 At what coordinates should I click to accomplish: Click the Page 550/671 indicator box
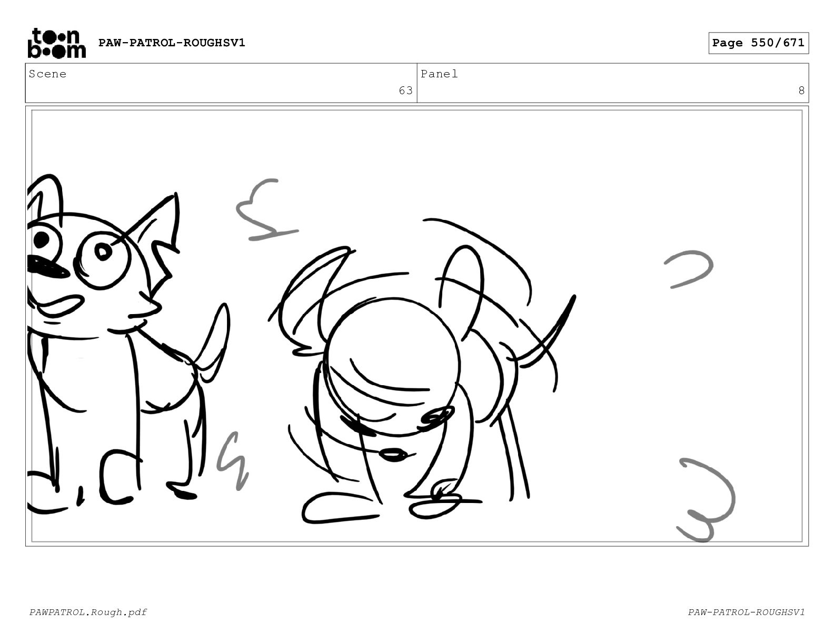(x=758, y=43)
